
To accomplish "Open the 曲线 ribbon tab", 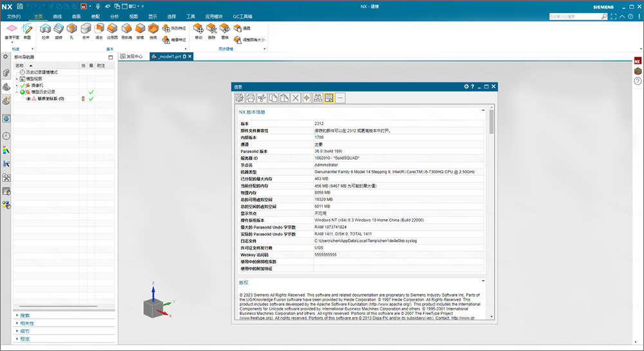I will click(57, 15).
